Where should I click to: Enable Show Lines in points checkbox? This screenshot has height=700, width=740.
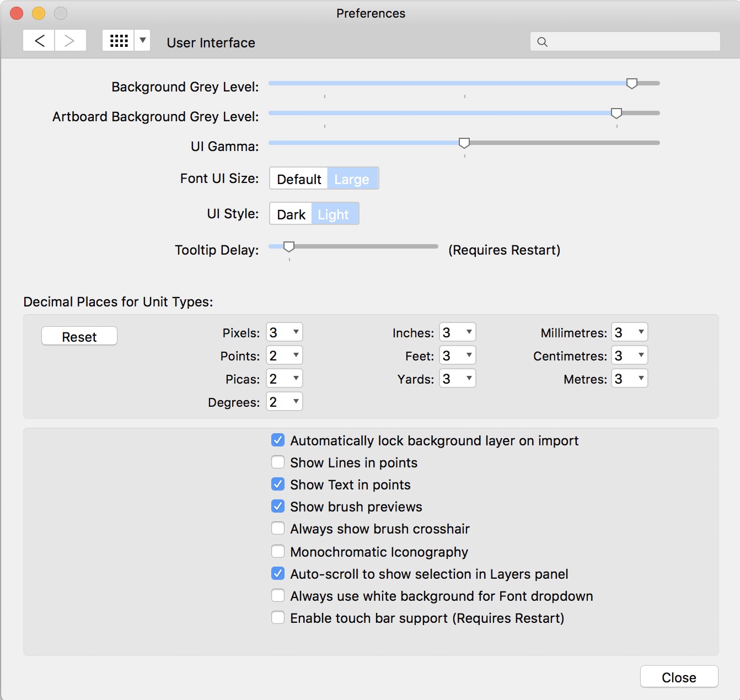point(278,462)
